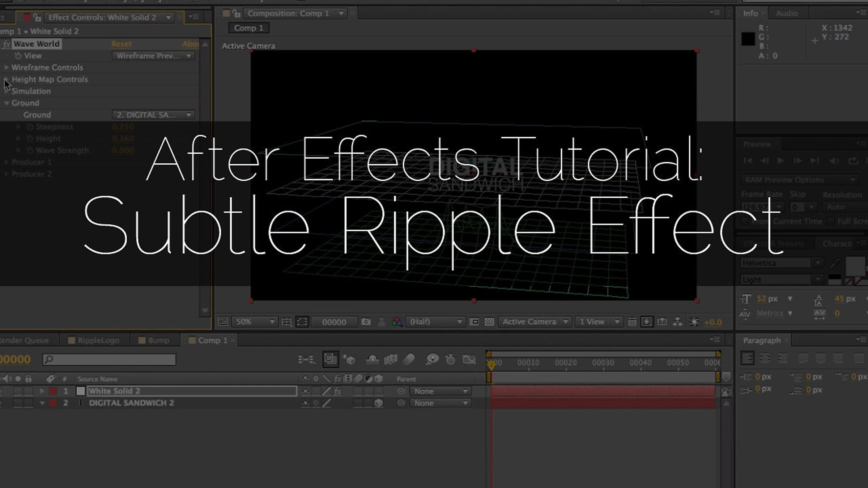
Task: Open the composition flowchart icon
Action: coord(677,322)
